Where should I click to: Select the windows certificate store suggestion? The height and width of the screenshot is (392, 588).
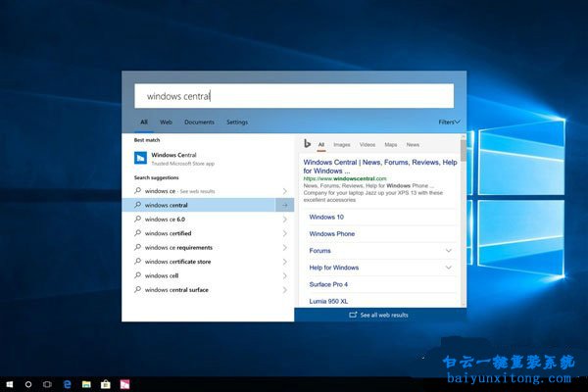[208, 262]
